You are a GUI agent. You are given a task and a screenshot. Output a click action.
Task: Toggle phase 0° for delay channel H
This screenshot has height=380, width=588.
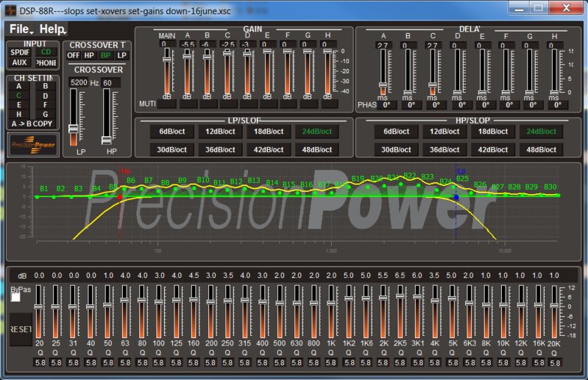(558, 105)
